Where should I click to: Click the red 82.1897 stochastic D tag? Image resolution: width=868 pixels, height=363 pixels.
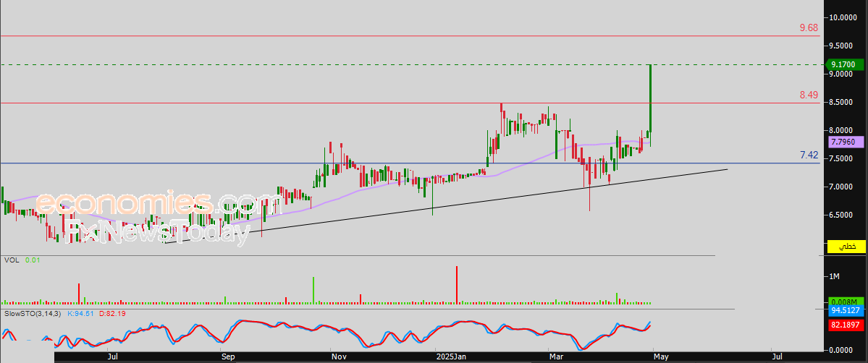pyautogui.click(x=846, y=326)
